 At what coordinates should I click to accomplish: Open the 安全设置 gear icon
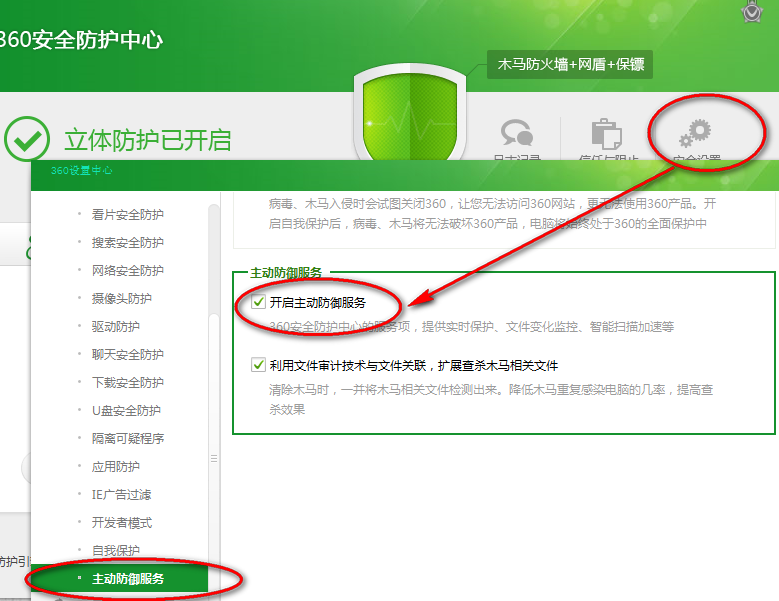point(693,133)
